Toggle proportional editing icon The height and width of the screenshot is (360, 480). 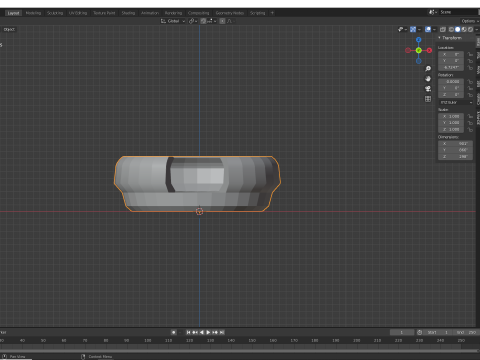pos(222,21)
